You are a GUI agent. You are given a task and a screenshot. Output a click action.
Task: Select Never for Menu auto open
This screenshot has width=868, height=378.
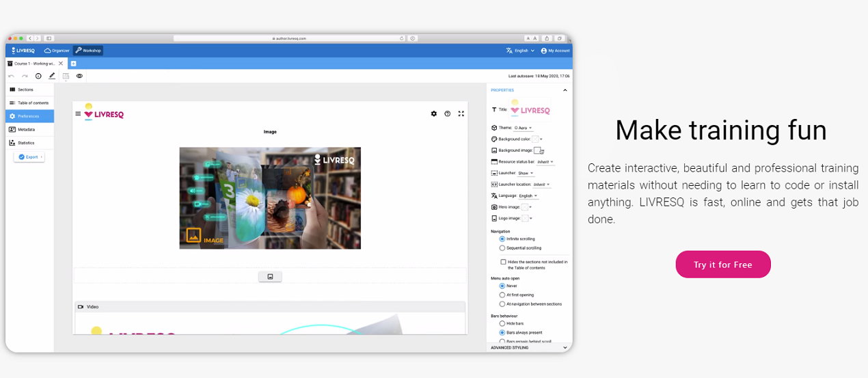pyautogui.click(x=502, y=286)
